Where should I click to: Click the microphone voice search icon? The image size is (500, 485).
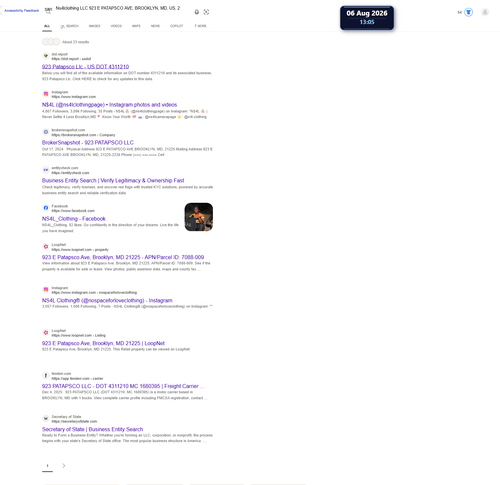click(197, 12)
